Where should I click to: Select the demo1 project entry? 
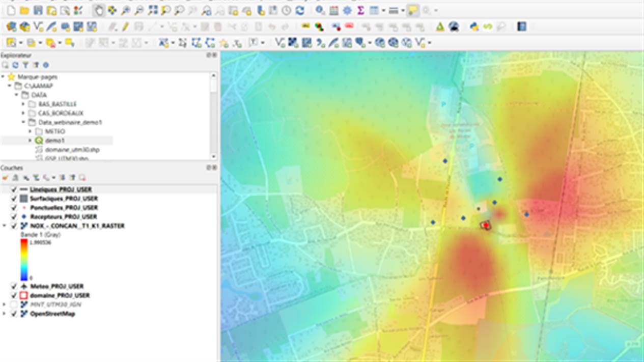click(55, 141)
